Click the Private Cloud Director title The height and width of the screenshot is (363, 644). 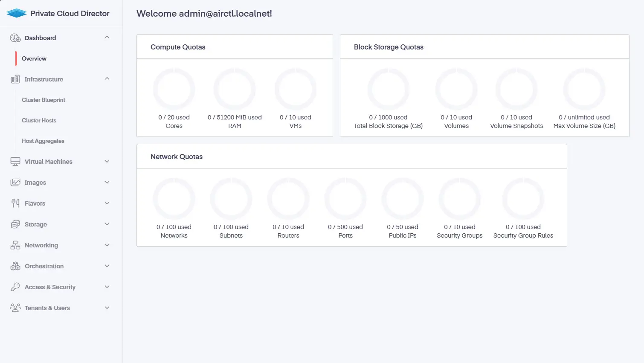click(70, 13)
